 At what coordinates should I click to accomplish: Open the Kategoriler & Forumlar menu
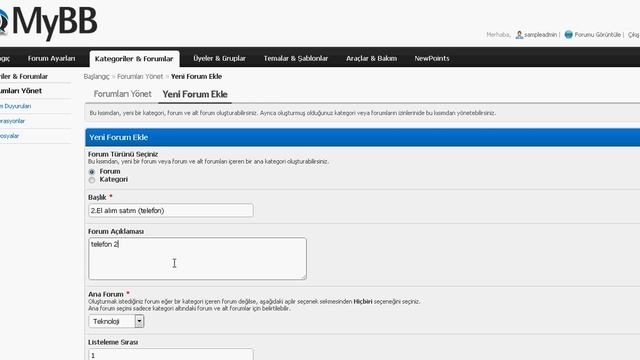click(134, 59)
